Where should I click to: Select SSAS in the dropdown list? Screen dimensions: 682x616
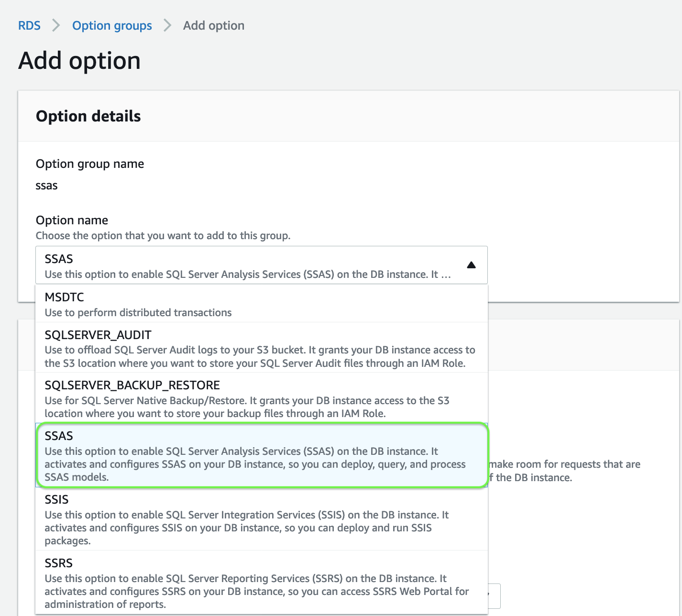pos(262,455)
